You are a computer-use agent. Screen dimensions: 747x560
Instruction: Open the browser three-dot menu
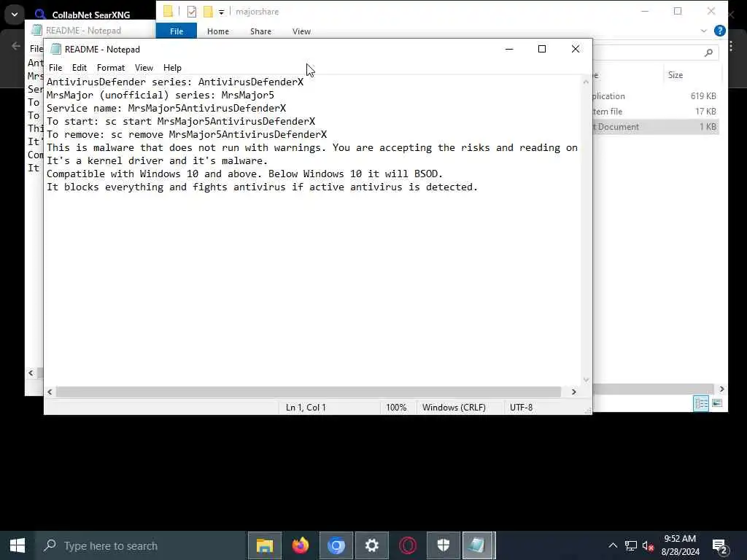click(731, 46)
